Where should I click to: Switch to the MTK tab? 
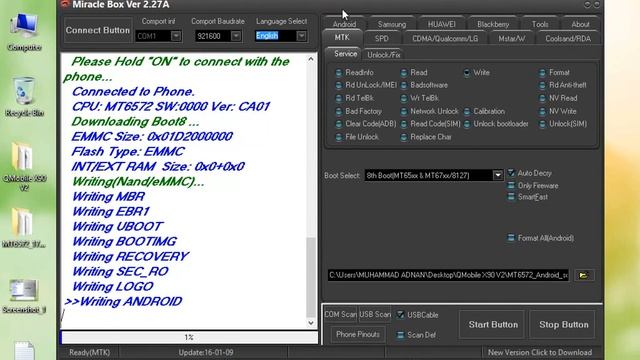tap(342, 38)
